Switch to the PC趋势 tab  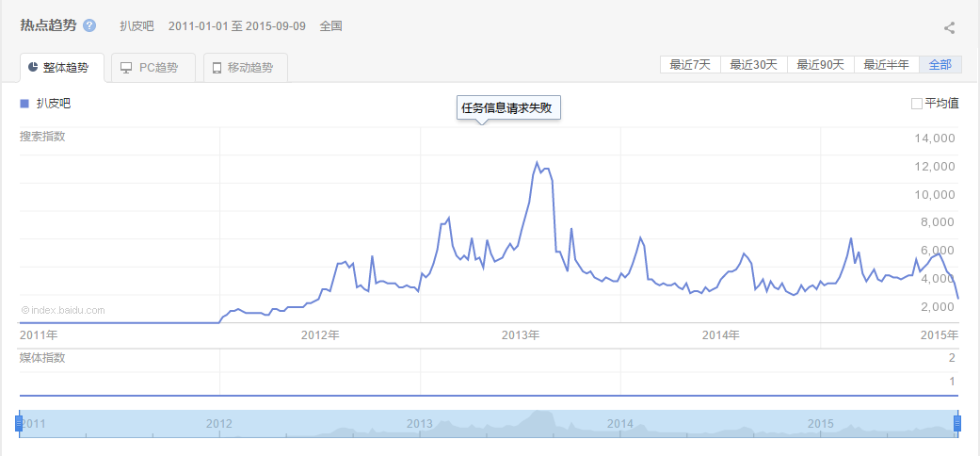coord(153,68)
